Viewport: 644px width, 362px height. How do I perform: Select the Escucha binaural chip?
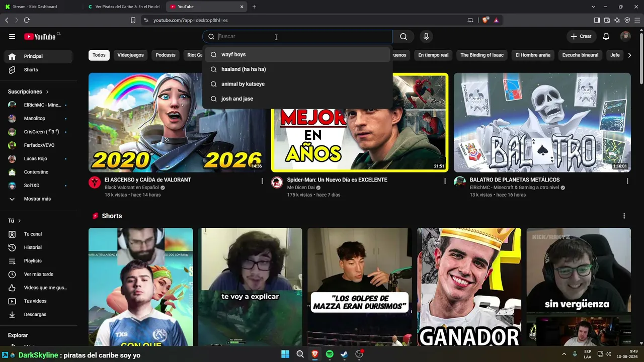[580, 55]
